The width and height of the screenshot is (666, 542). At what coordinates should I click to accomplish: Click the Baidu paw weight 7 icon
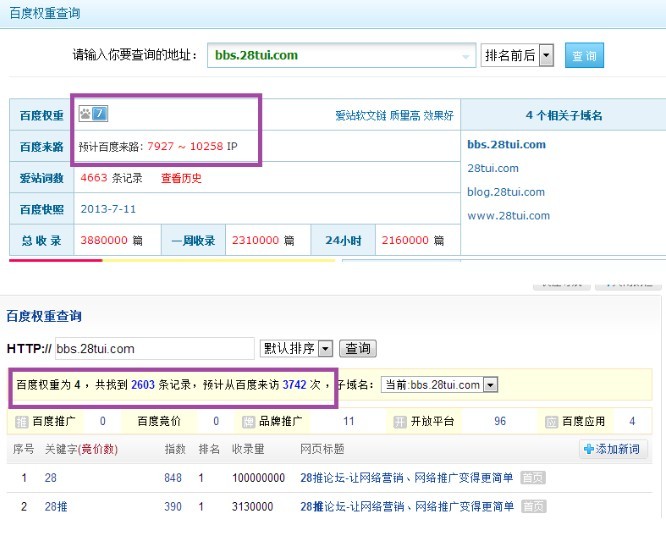tap(93, 113)
